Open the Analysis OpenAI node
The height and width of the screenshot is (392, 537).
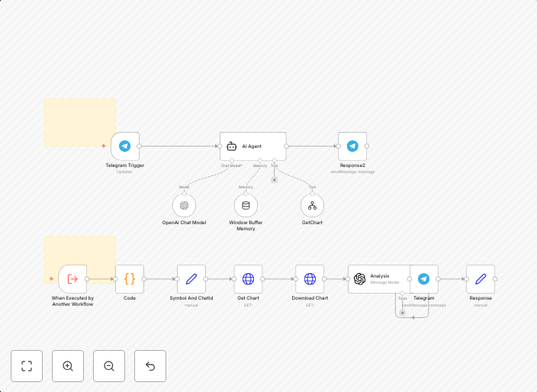(x=377, y=279)
